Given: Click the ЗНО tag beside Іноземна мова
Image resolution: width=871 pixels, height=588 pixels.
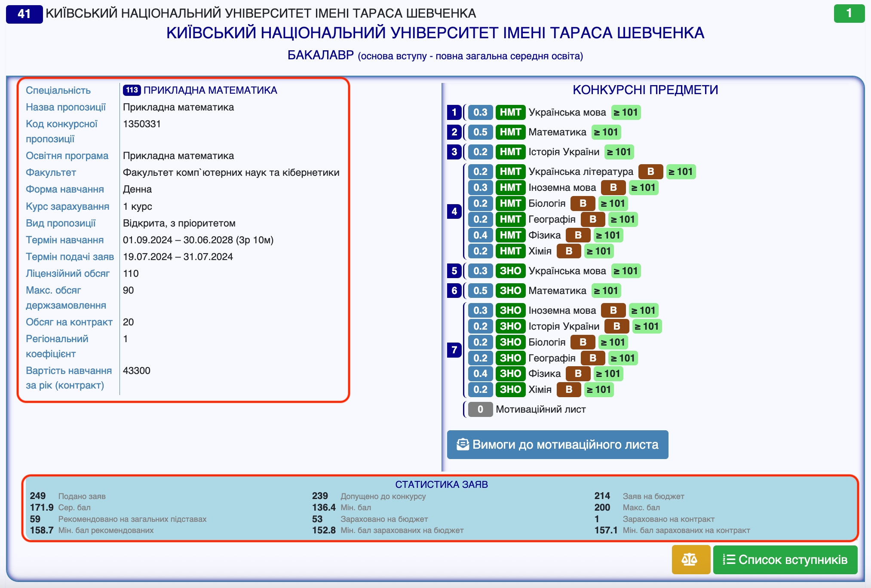Looking at the screenshot, I should (510, 310).
